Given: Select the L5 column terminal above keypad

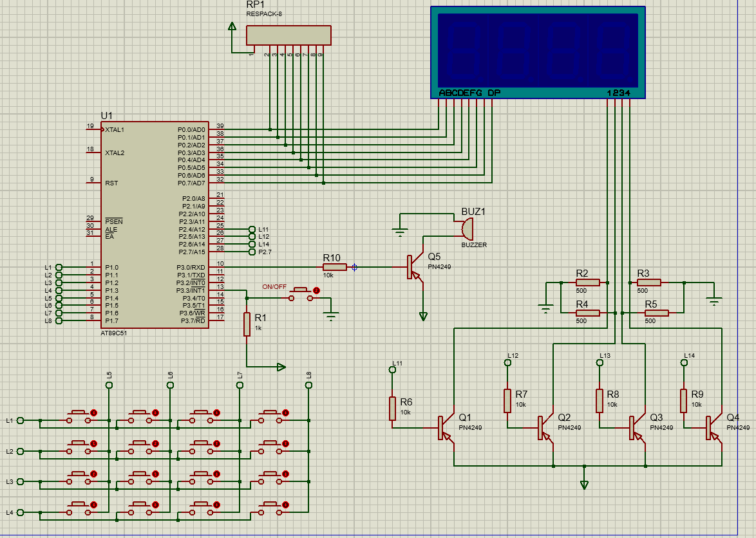Looking at the screenshot, I should click(108, 385).
